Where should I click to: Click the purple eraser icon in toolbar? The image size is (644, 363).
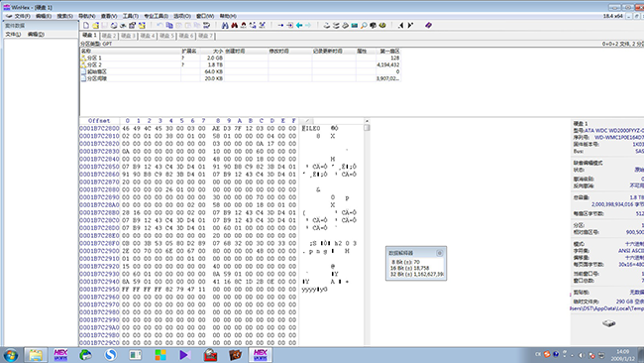[428, 26]
